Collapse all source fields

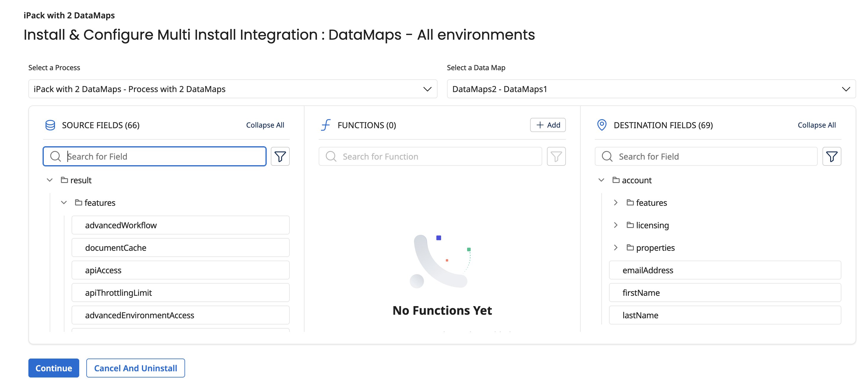click(265, 125)
